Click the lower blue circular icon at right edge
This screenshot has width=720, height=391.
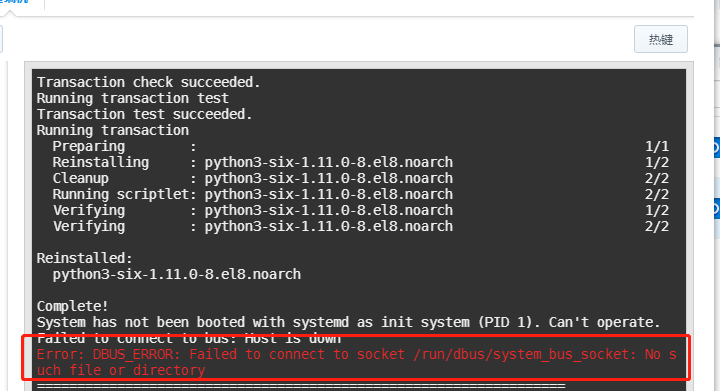pyautogui.click(x=716, y=210)
